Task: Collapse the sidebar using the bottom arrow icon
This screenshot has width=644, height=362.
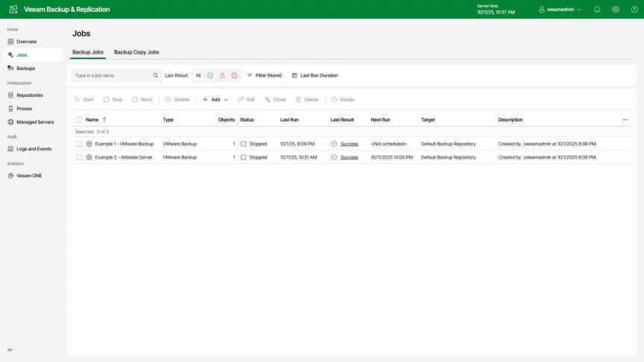Action: point(10,349)
